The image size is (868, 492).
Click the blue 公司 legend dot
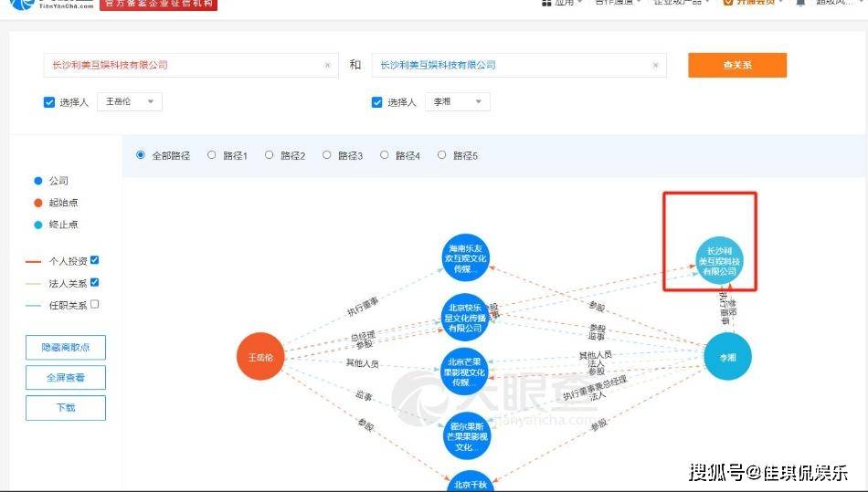point(38,181)
